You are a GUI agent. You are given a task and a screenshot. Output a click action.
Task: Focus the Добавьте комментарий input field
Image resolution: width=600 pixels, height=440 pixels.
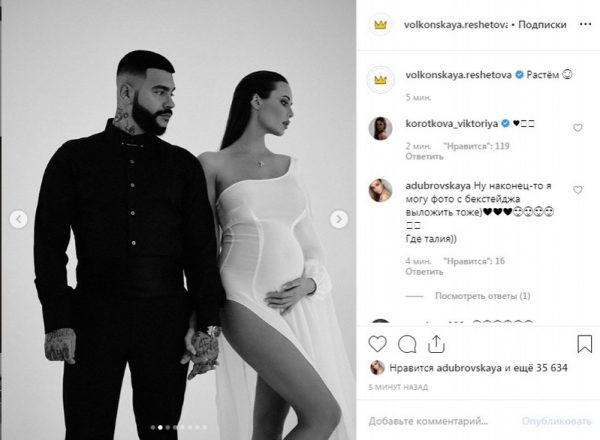pos(442,421)
